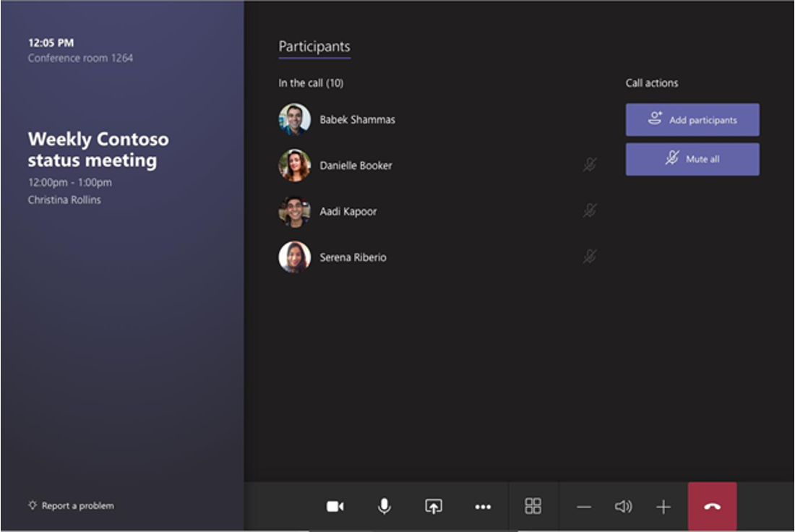Image resolution: width=795 pixels, height=532 pixels.
Task: Increase the speaker volume
Action: 663,507
